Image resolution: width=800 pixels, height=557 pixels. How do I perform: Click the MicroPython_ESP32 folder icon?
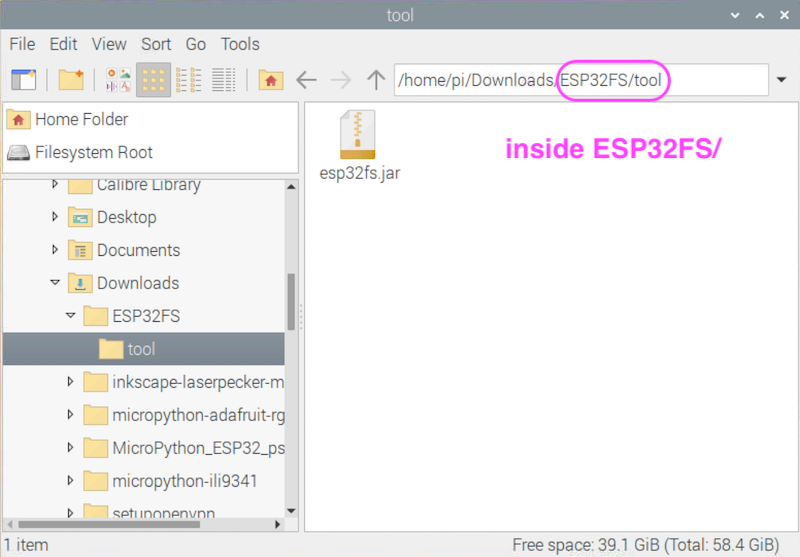coord(95,448)
